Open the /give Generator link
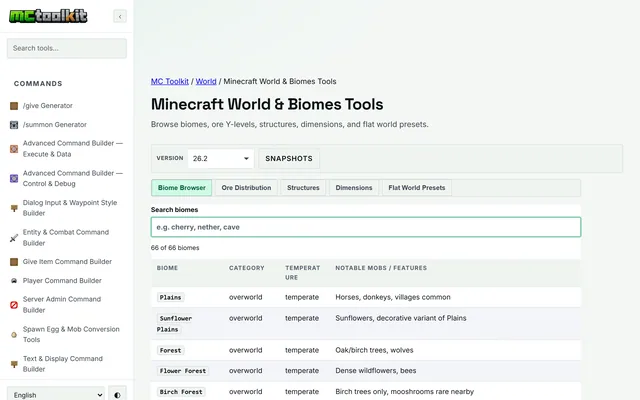The image size is (640, 400). coord(48,106)
